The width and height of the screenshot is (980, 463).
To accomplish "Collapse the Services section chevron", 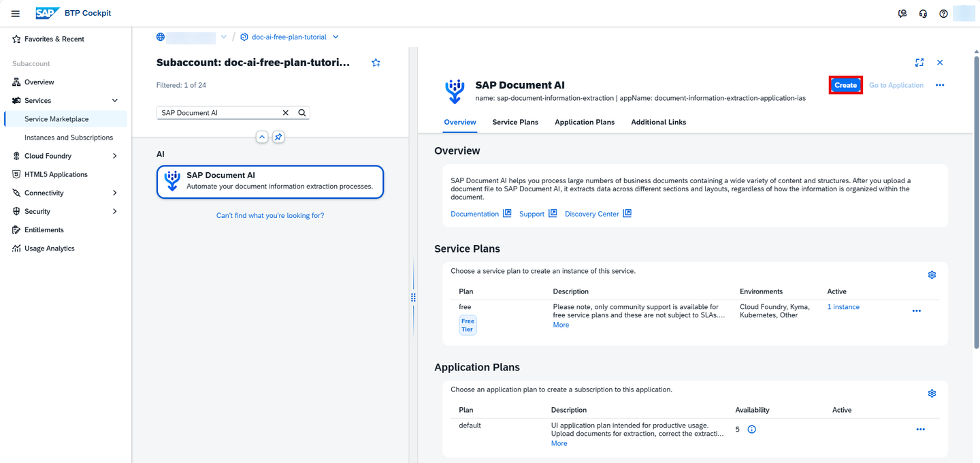I will (x=114, y=101).
